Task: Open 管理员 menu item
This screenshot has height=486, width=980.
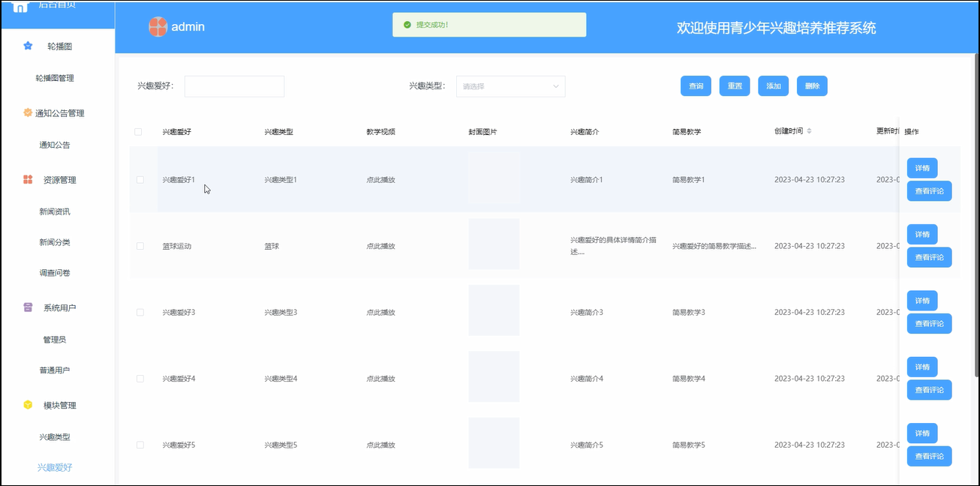Action: 55,340
